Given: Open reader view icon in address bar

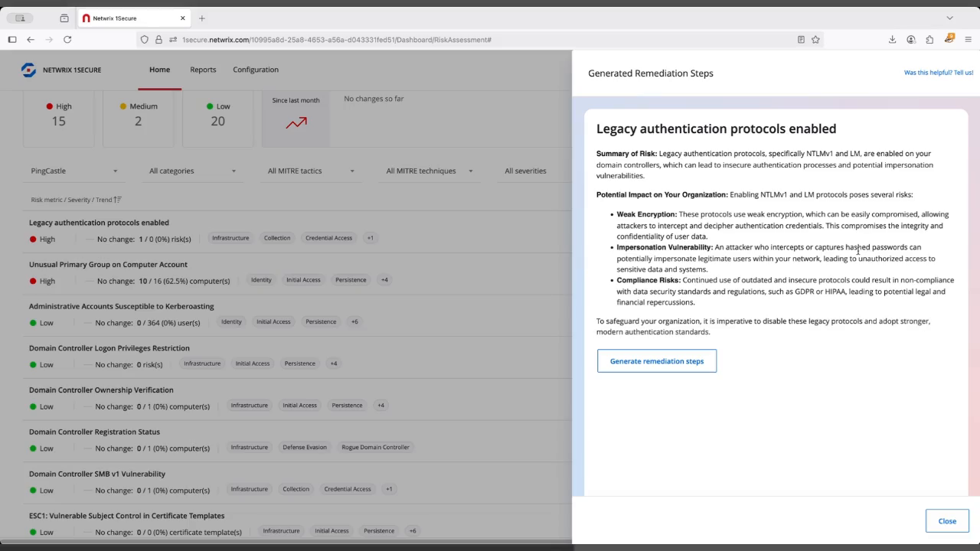Looking at the screenshot, I should coord(801,40).
